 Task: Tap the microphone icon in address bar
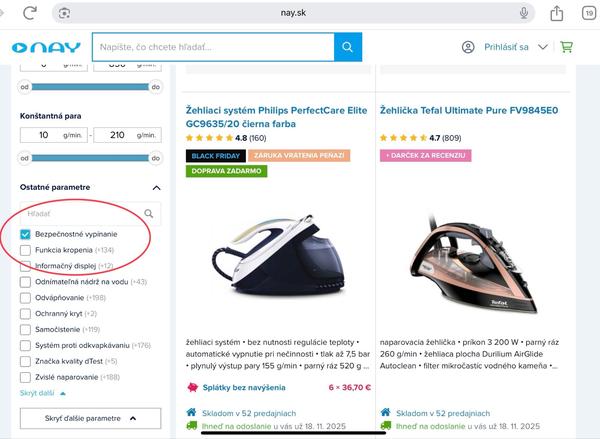coord(524,13)
